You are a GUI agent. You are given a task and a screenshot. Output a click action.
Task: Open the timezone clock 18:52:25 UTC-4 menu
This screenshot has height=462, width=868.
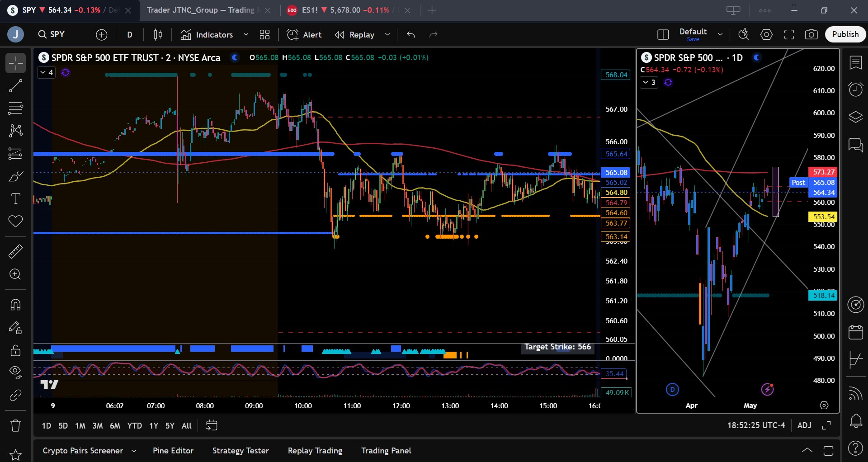(756, 425)
